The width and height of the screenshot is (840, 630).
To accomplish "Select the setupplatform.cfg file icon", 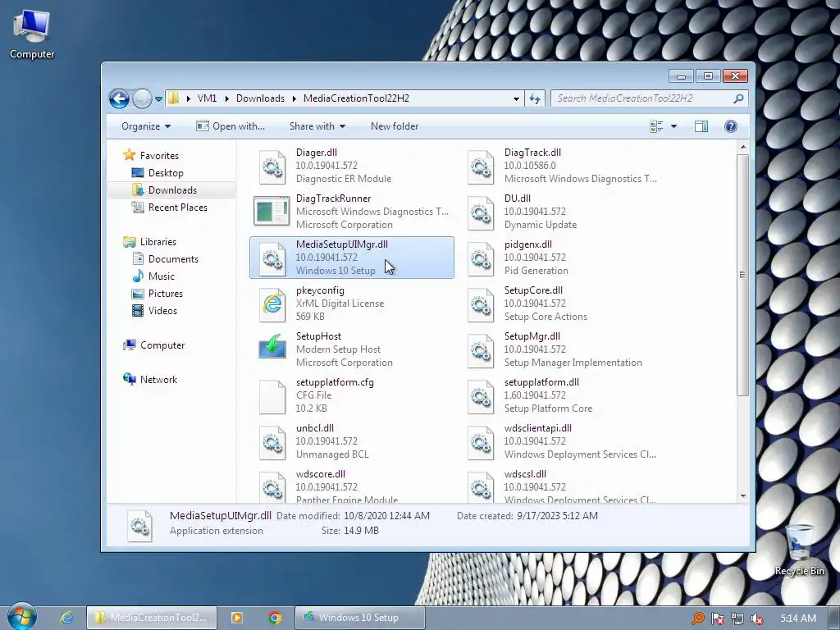I will point(272,396).
